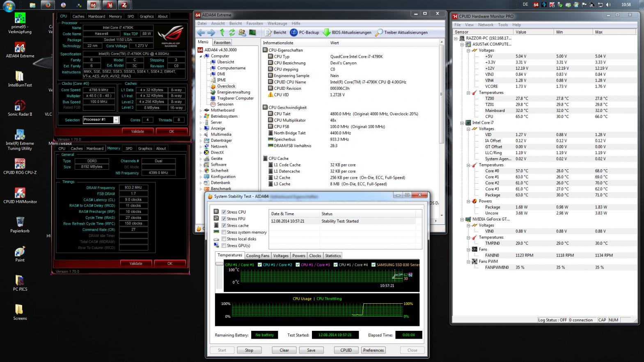
Task: Click the Save button in stability test
Action: pyautogui.click(x=311, y=350)
